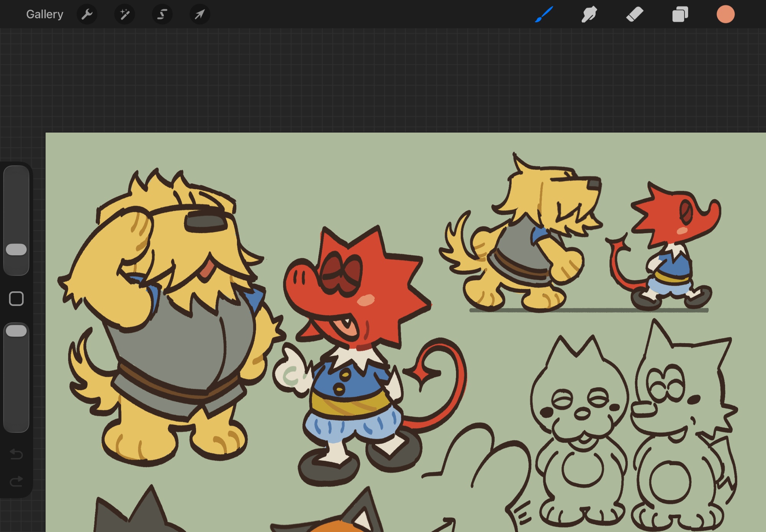This screenshot has height=532, width=766.
Task: Click the large yellow dog's nose
Action: [x=206, y=222]
